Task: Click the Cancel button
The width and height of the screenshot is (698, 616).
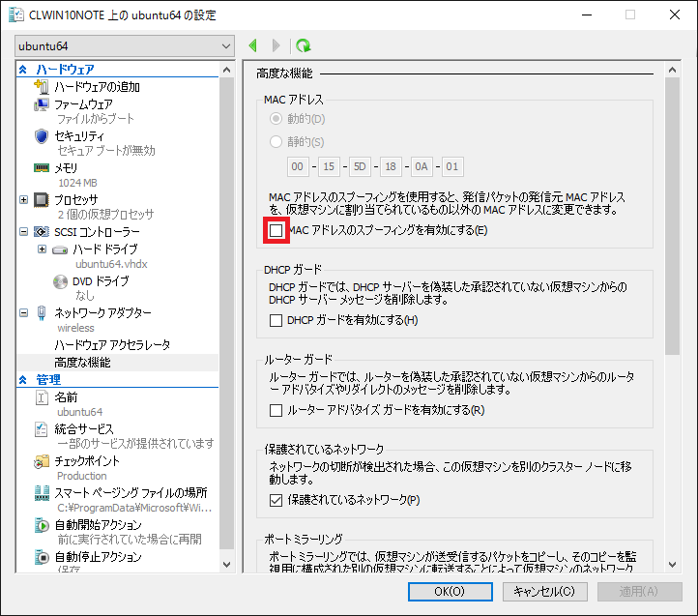Action: pyautogui.click(x=544, y=591)
